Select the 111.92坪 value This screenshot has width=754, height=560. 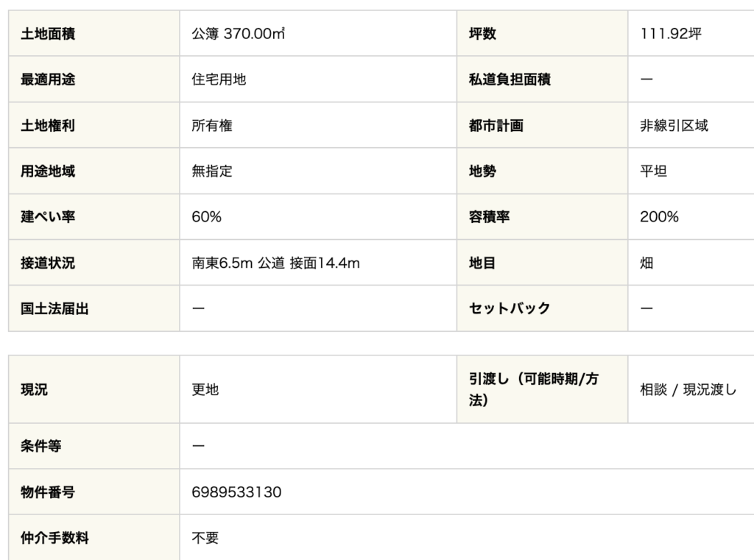(x=671, y=34)
